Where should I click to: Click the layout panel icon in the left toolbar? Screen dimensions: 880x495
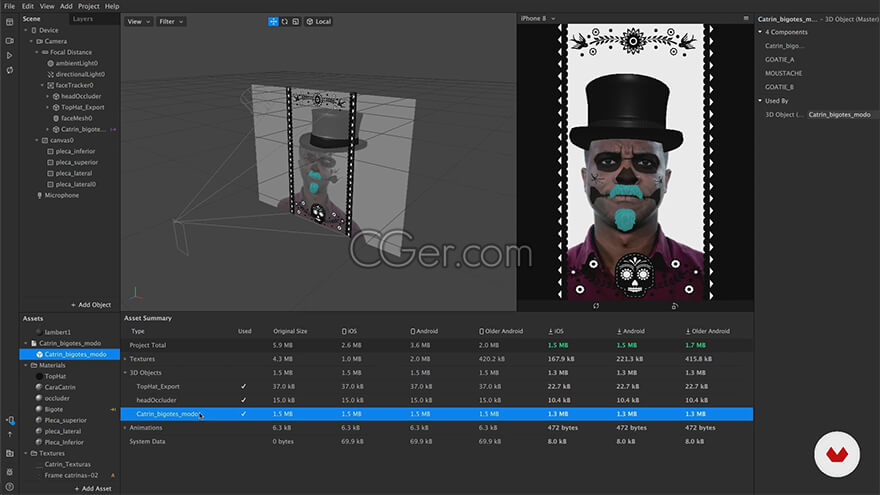point(10,22)
